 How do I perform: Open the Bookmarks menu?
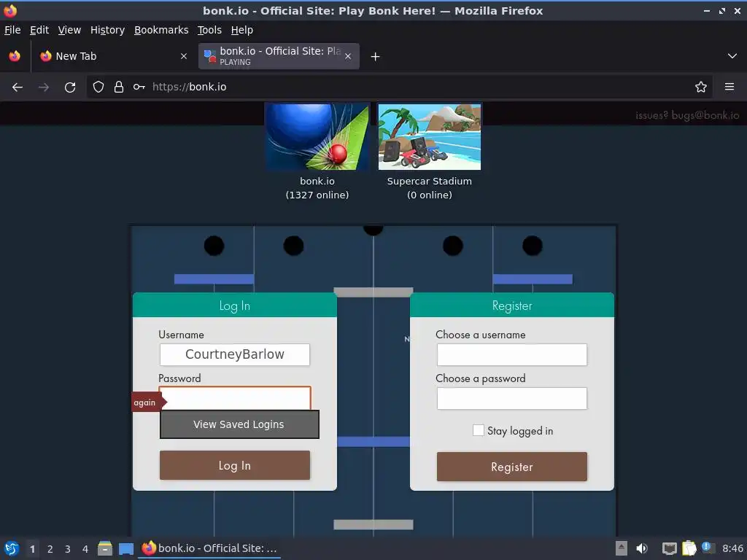pyautogui.click(x=161, y=30)
